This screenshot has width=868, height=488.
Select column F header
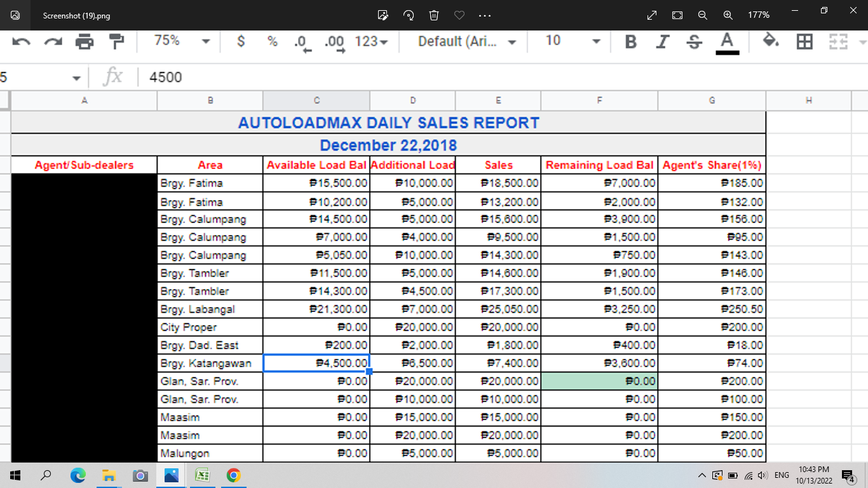tap(599, 100)
